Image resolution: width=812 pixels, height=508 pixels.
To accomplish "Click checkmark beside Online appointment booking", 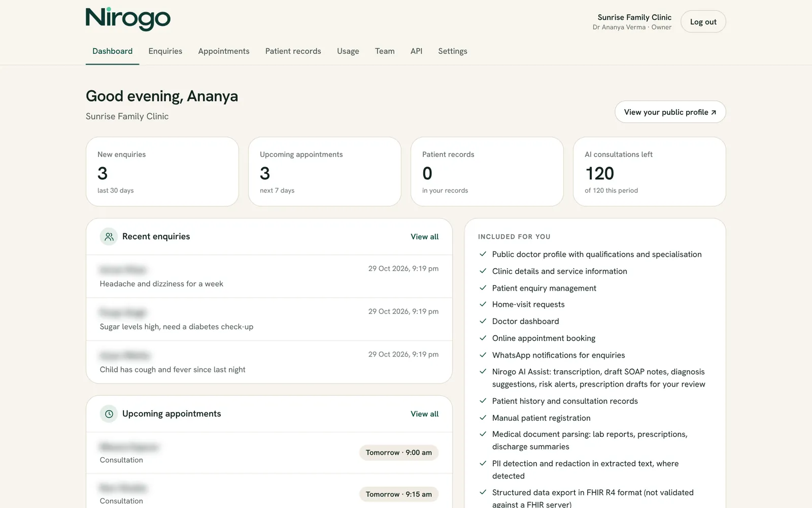I will [x=483, y=338].
